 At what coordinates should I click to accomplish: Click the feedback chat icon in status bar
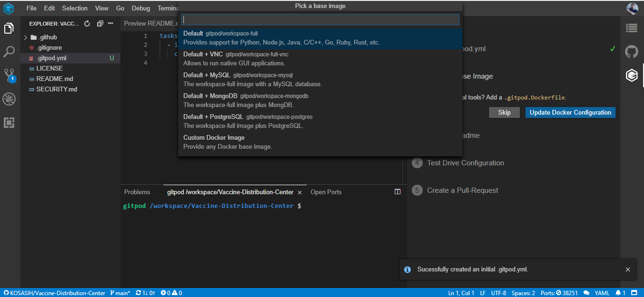click(586, 293)
